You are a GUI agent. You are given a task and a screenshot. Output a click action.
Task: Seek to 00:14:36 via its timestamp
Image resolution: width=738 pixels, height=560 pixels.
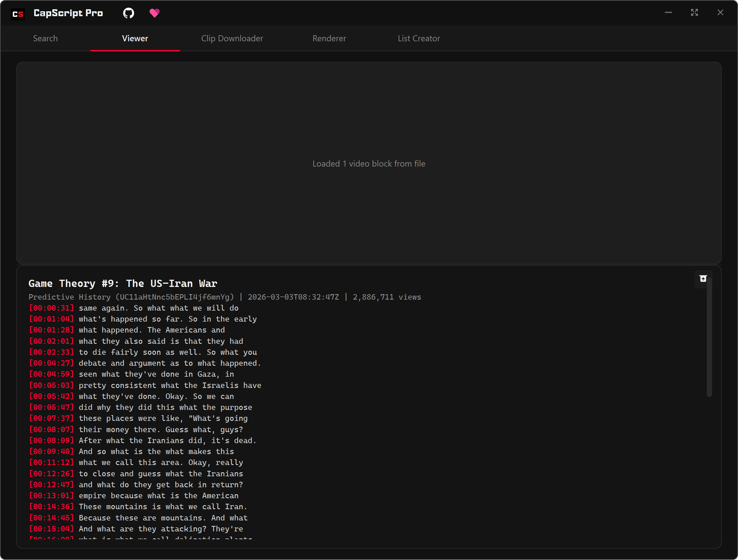51,506
